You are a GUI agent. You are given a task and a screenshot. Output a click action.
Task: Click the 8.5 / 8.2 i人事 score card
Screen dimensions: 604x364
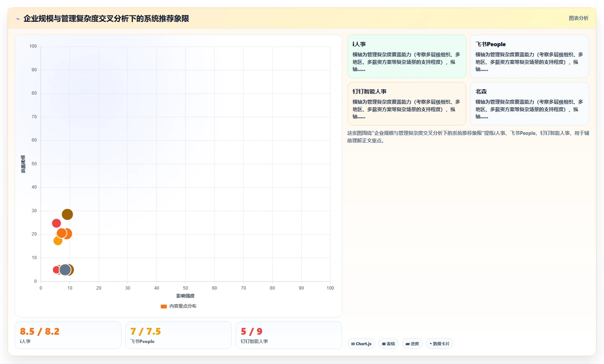click(68, 335)
